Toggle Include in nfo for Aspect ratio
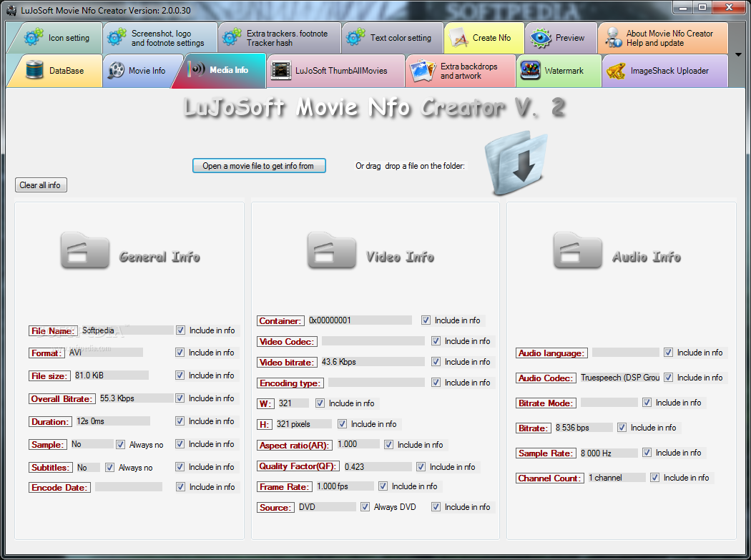The height and width of the screenshot is (560, 751). pos(389,445)
